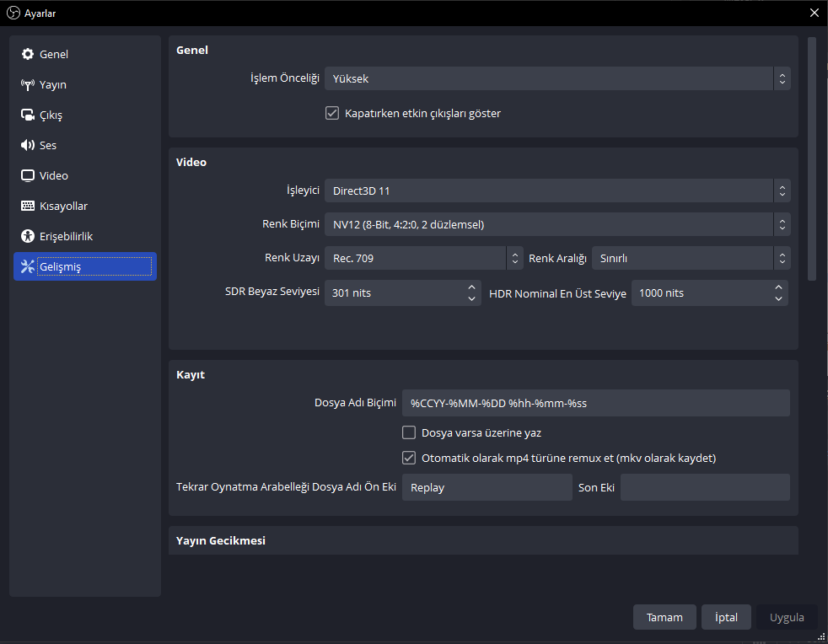Click the antenna icon for Yayın
Viewport: 828px width, 644px height.
27,85
